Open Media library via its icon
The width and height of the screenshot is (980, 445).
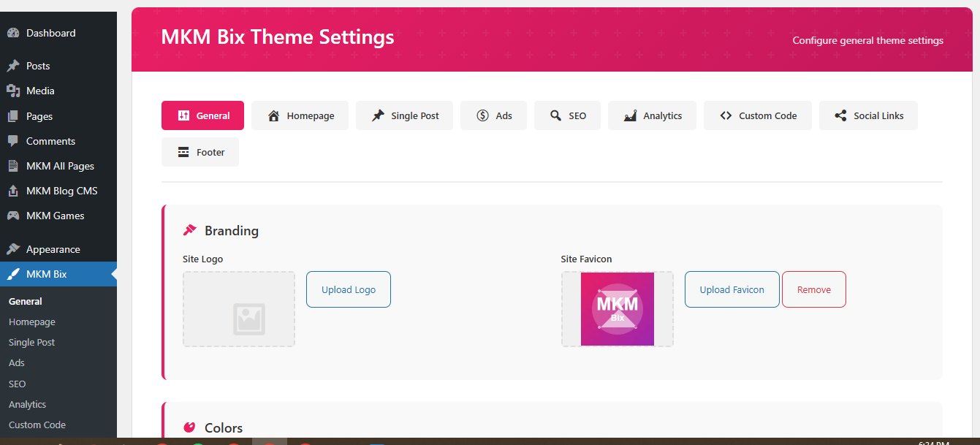click(x=13, y=91)
